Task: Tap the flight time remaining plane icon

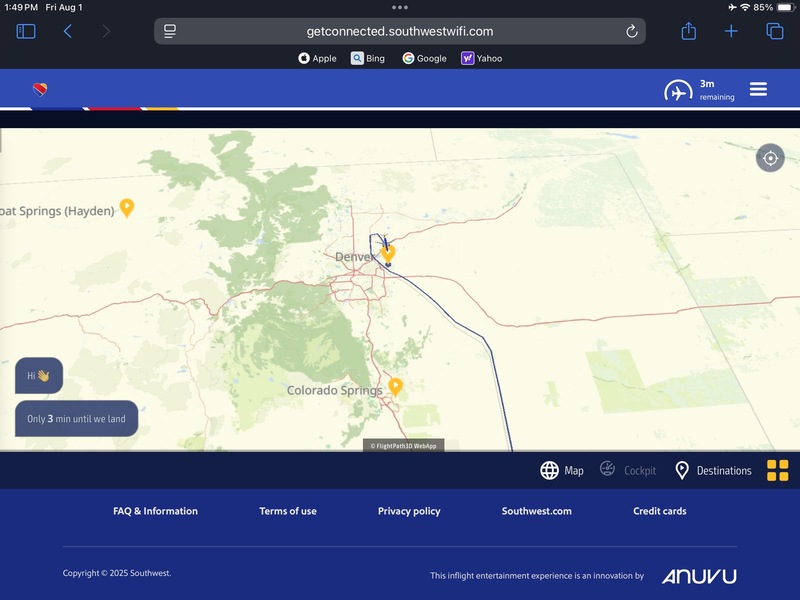Action: [x=678, y=91]
